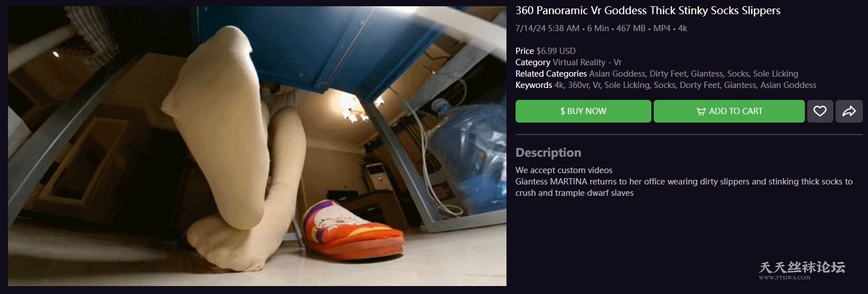Click the forum watermark logo

click(x=802, y=270)
